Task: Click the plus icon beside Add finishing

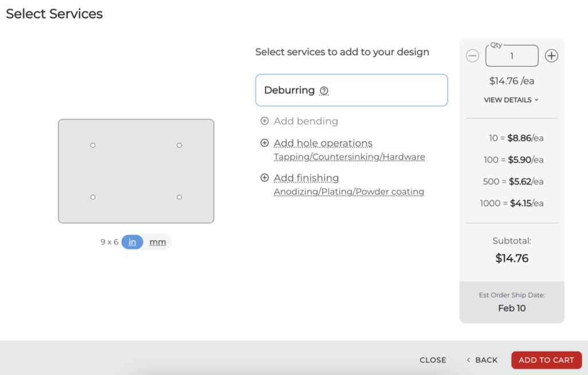Action: (264, 178)
